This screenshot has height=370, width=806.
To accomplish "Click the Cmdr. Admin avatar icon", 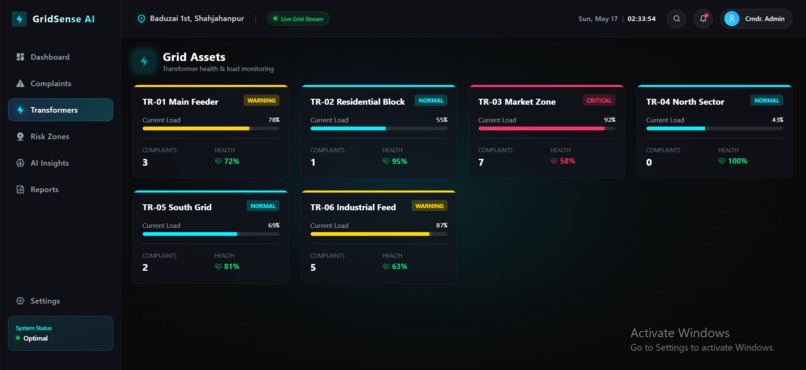I will [x=731, y=19].
